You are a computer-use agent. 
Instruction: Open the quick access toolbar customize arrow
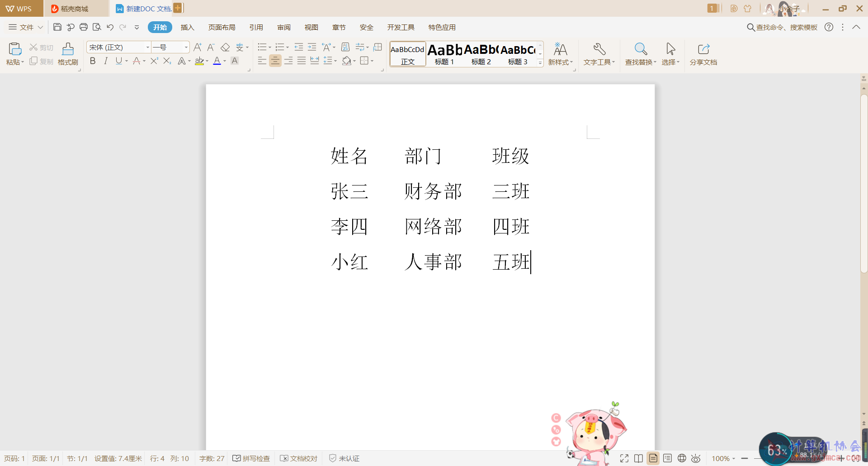pyautogui.click(x=137, y=27)
